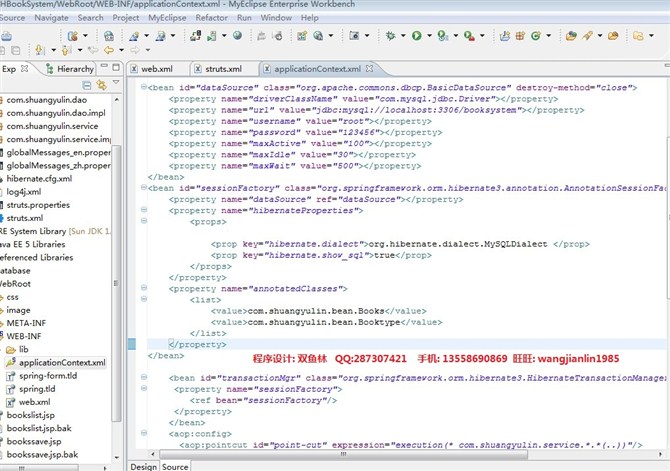Open the Project menu
The height and width of the screenshot is (471, 670).
[126, 18]
